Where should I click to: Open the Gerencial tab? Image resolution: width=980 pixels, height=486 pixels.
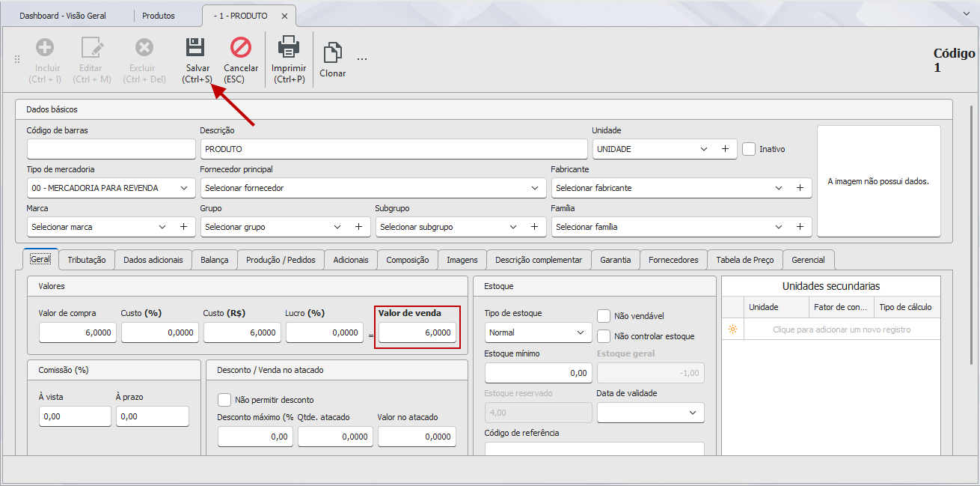coord(809,260)
